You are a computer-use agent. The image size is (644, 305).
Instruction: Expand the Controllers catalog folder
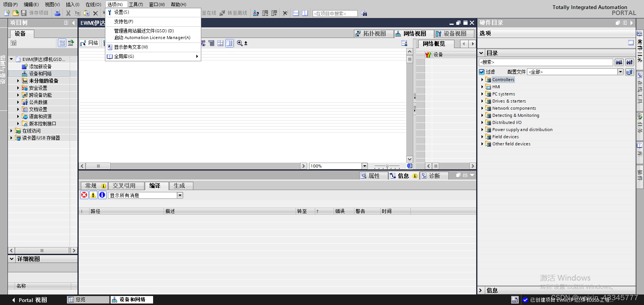tap(482, 80)
